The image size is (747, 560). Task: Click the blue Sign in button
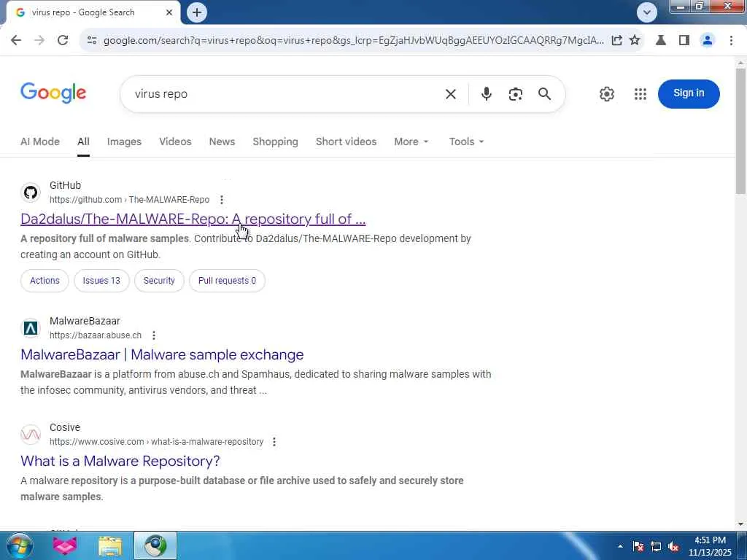[x=689, y=93]
